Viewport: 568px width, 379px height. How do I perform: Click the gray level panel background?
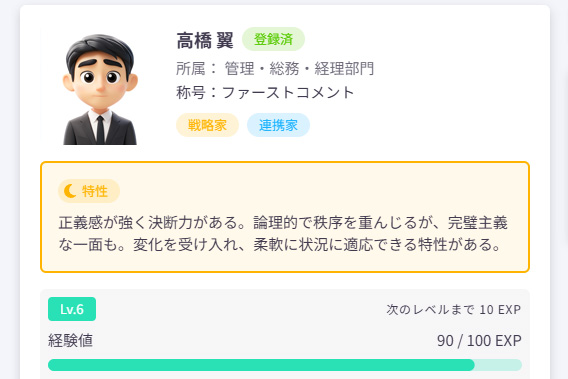(x=285, y=334)
